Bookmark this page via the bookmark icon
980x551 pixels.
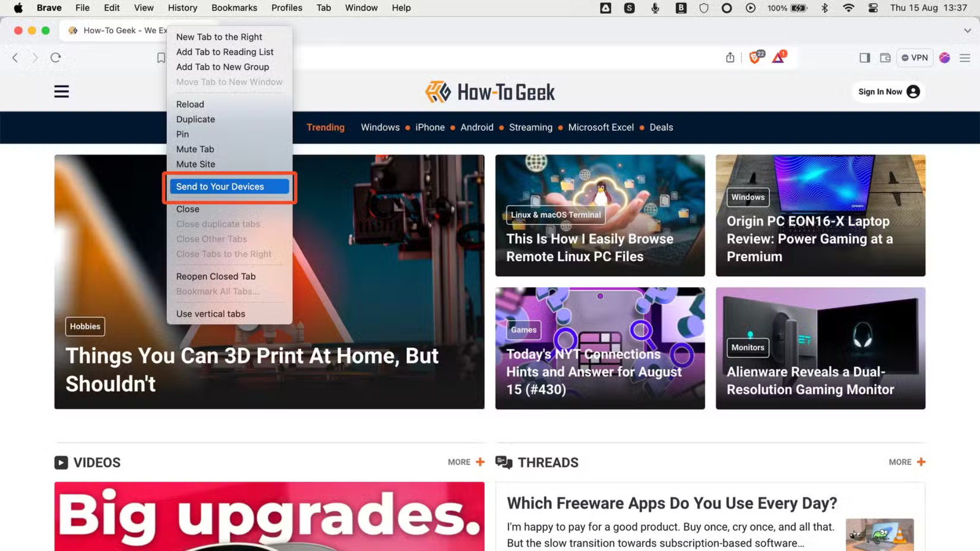(161, 58)
